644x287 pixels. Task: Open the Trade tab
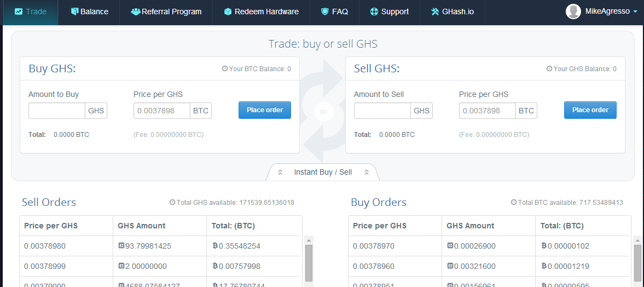point(31,12)
